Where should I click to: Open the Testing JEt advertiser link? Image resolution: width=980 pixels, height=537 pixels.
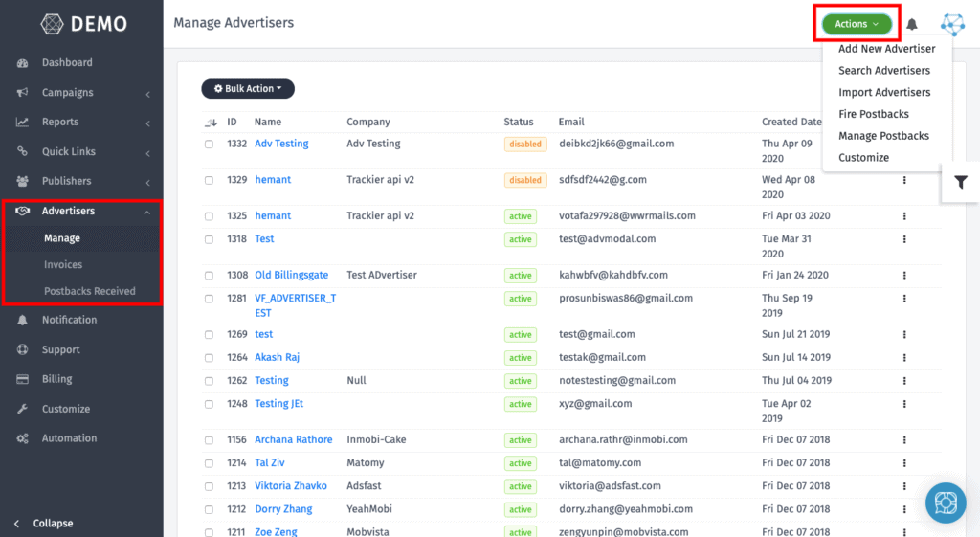[x=278, y=404]
